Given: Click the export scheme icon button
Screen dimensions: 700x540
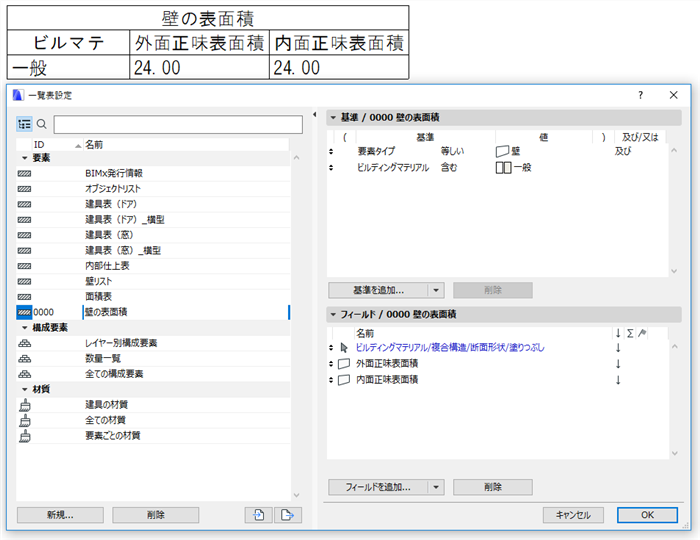Looking at the screenshot, I should 288,515.
